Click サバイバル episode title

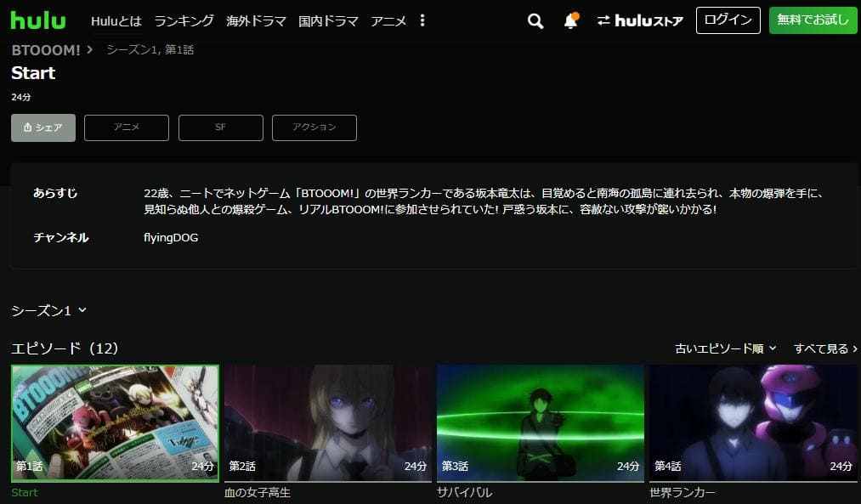(x=465, y=492)
